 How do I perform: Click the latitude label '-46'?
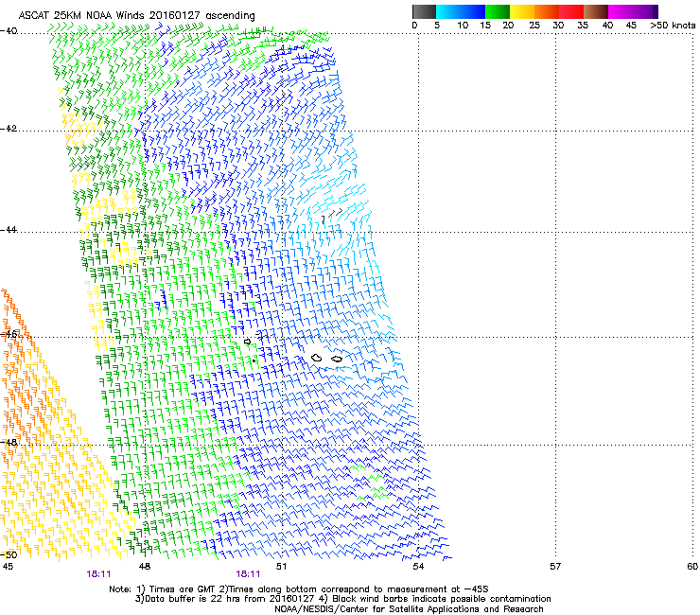click(9, 335)
